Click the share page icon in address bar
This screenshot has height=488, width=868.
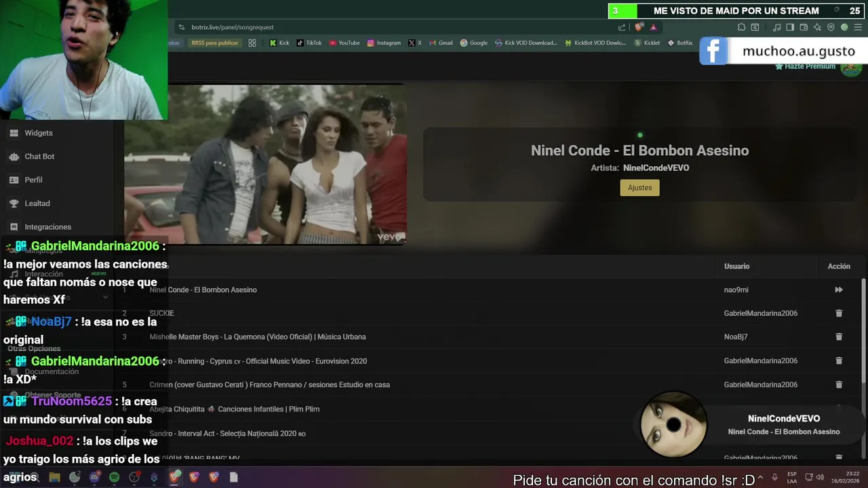pos(622,27)
